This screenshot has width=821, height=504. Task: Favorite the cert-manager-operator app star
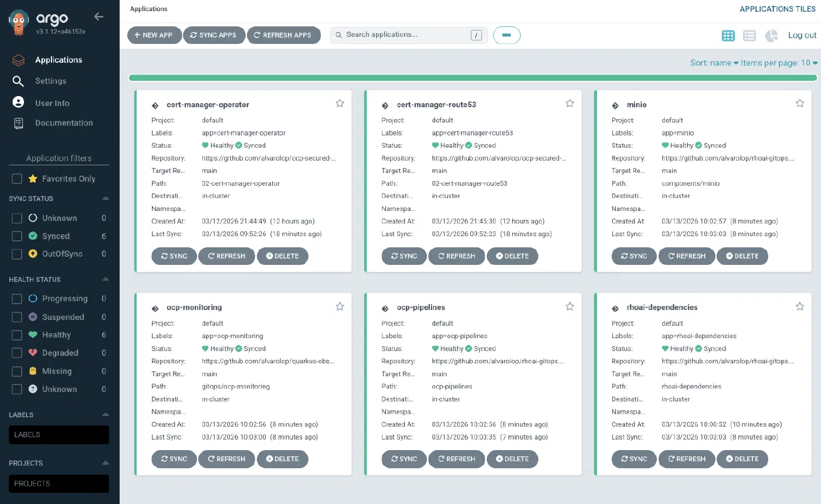(340, 103)
